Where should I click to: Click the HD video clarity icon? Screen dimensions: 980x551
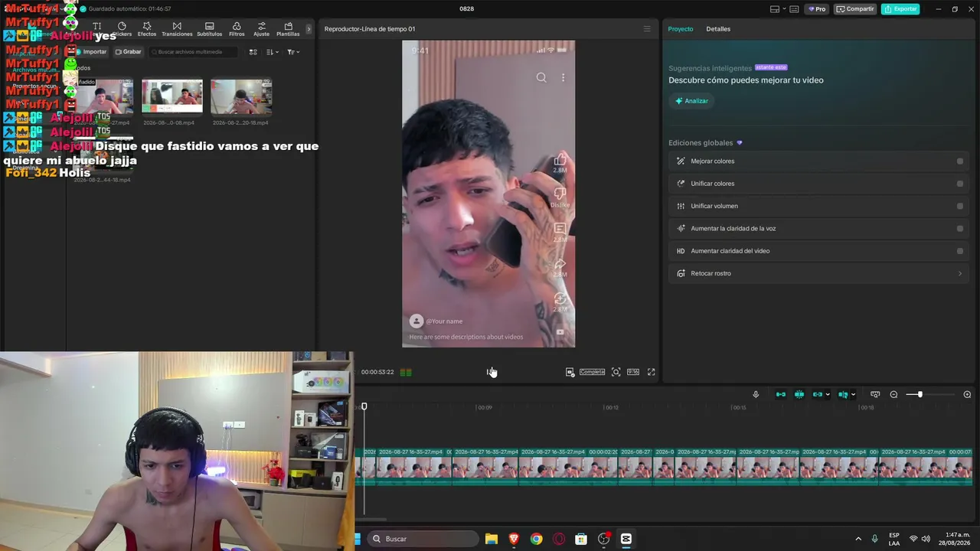pos(681,251)
